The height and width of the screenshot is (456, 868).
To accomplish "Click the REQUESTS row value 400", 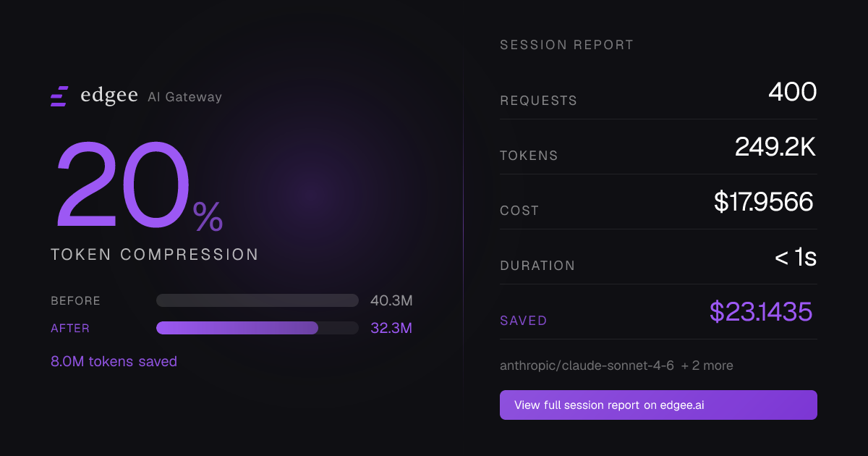I will [x=793, y=92].
